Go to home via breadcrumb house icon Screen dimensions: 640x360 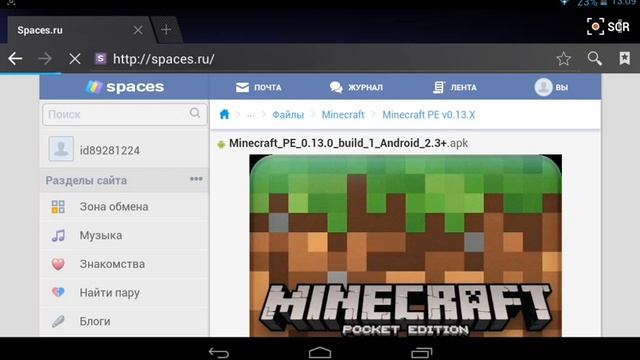click(224, 114)
